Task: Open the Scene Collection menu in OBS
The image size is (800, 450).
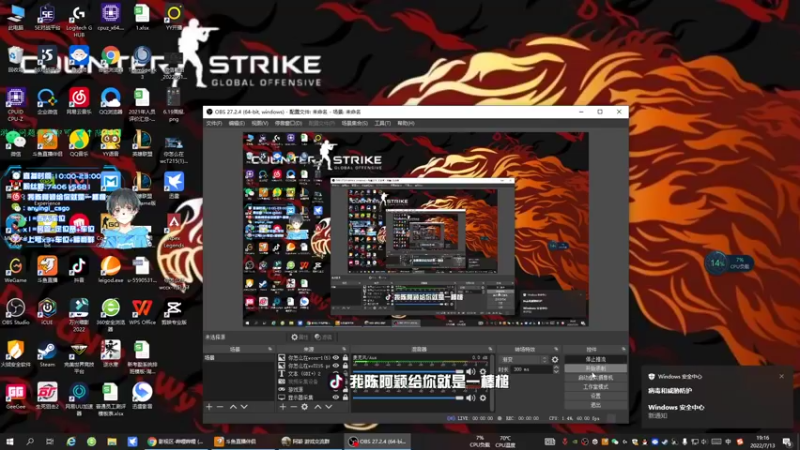Action: [354, 123]
